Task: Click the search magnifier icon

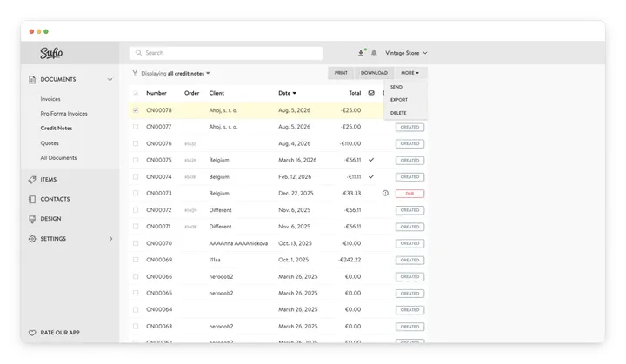Action: click(x=138, y=53)
